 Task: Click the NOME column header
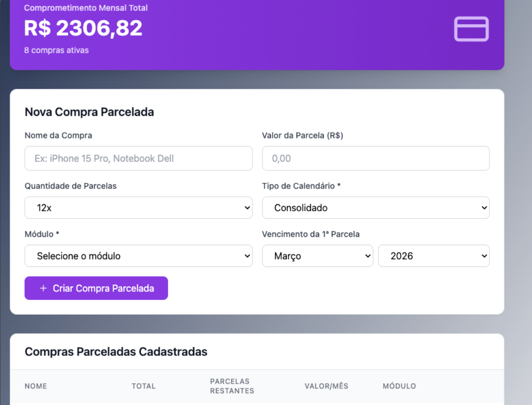(38, 386)
